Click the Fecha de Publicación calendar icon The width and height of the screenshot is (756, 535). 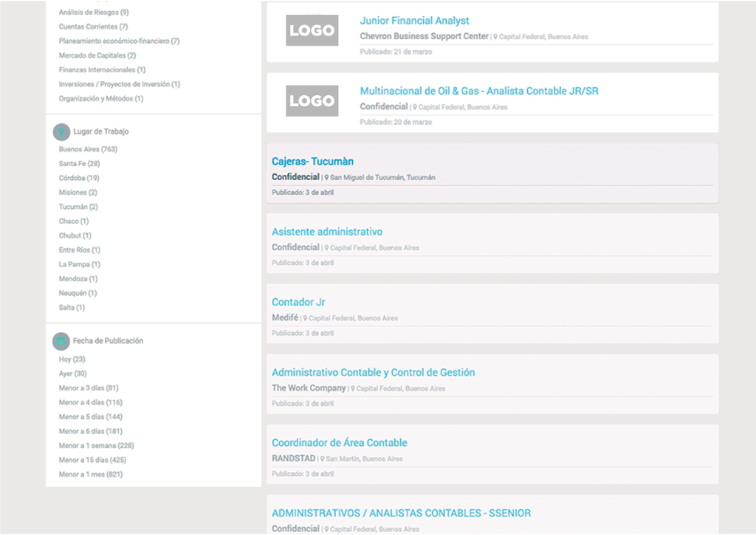pos(61,342)
